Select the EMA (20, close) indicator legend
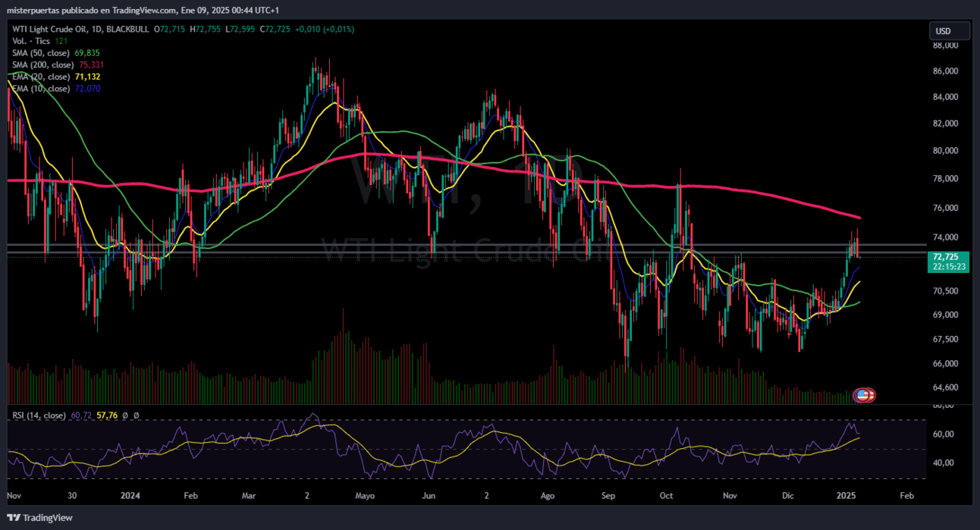 click(x=42, y=77)
